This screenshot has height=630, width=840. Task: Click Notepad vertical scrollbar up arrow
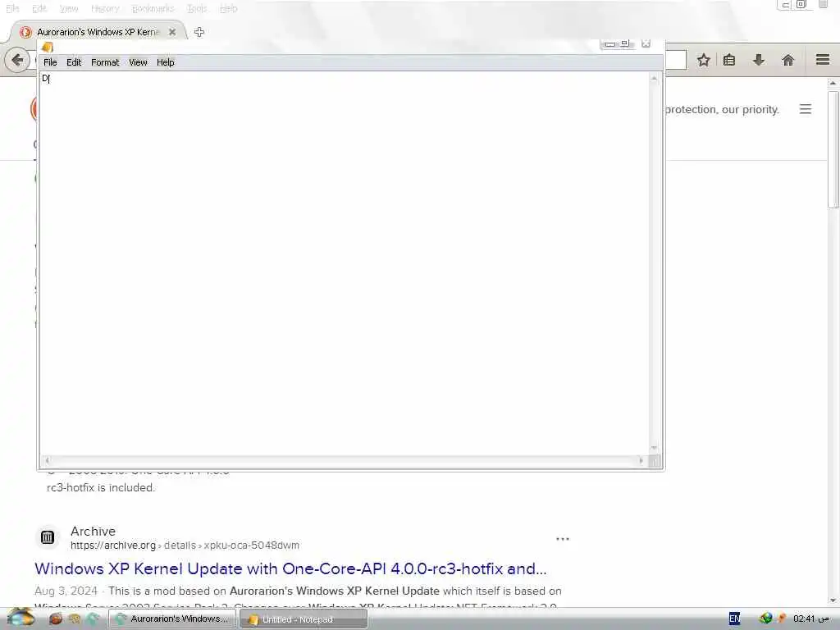(x=654, y=79)
